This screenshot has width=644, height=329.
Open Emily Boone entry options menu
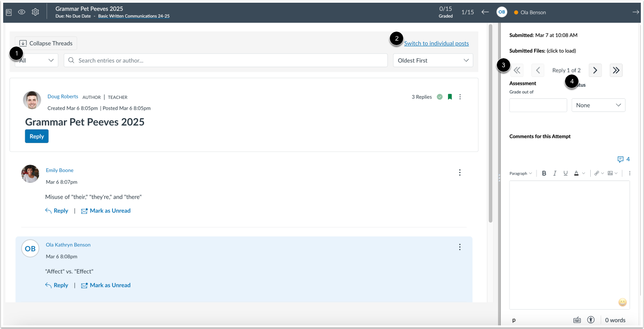click(460, 172)
